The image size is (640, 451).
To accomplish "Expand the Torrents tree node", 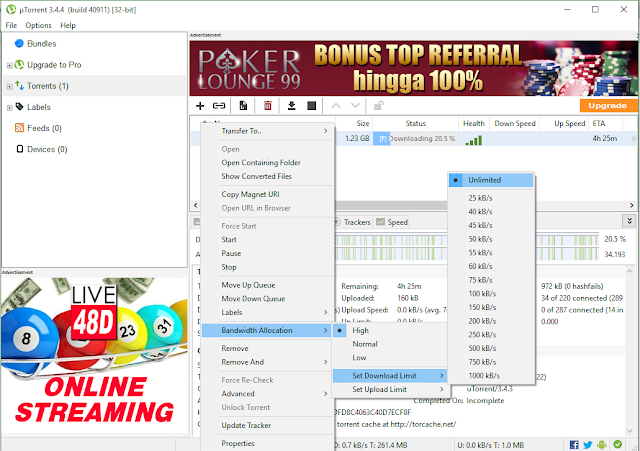I will 9,87.
